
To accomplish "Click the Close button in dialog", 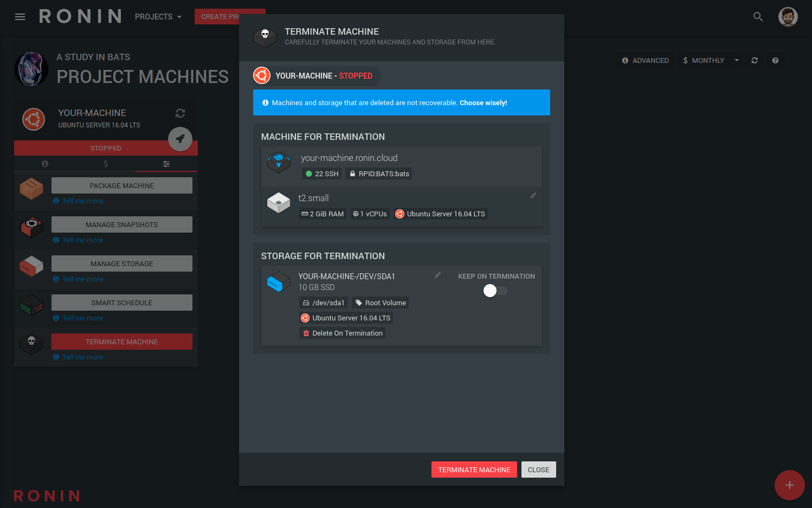I will click(x=539, y=470).
